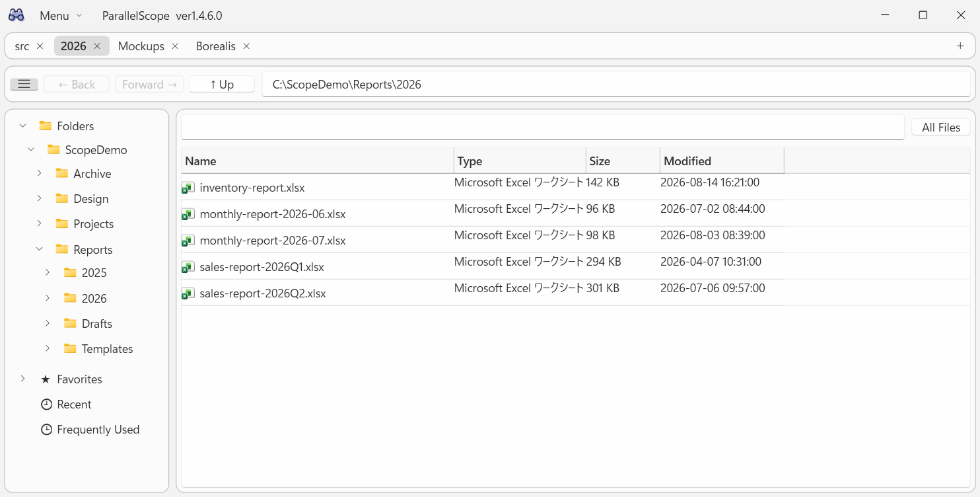Click the monthly-report-2026-06.xlsx Excel icon
The height and width of the screenshot is (497, 980).
[188, 214]
